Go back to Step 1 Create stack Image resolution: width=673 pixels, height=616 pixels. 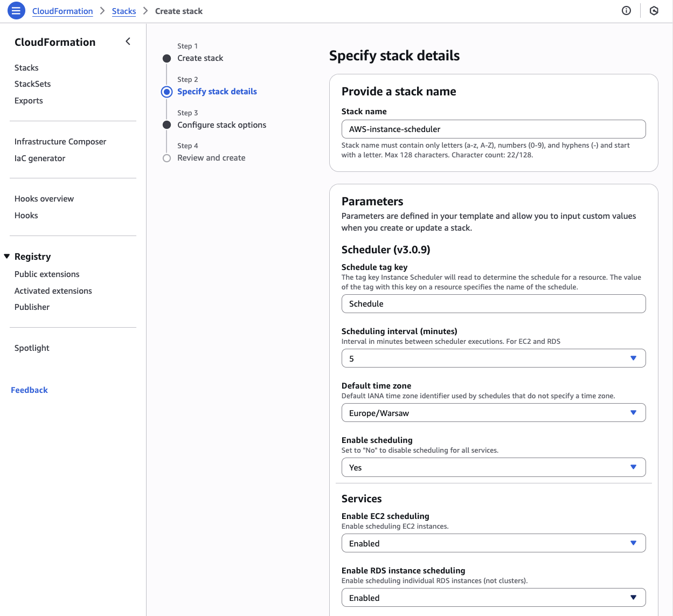(x=200, y=58)
